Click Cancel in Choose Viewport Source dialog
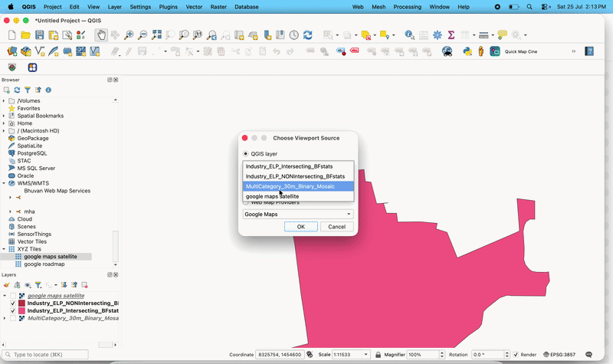Viewport: 613px width, 364px height. [x=336, y=227]
